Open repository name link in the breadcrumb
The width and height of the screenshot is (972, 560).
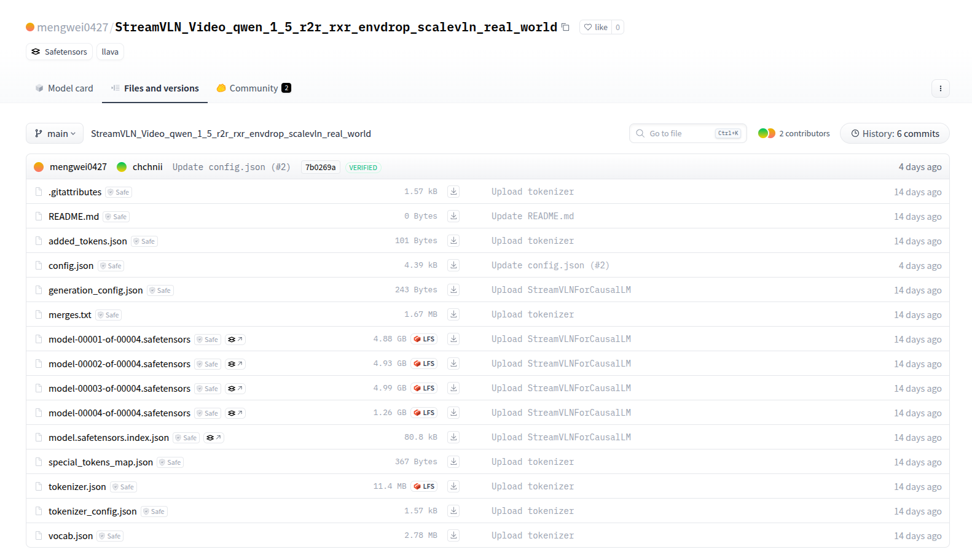pyautogui.click(x=231, y=133)
